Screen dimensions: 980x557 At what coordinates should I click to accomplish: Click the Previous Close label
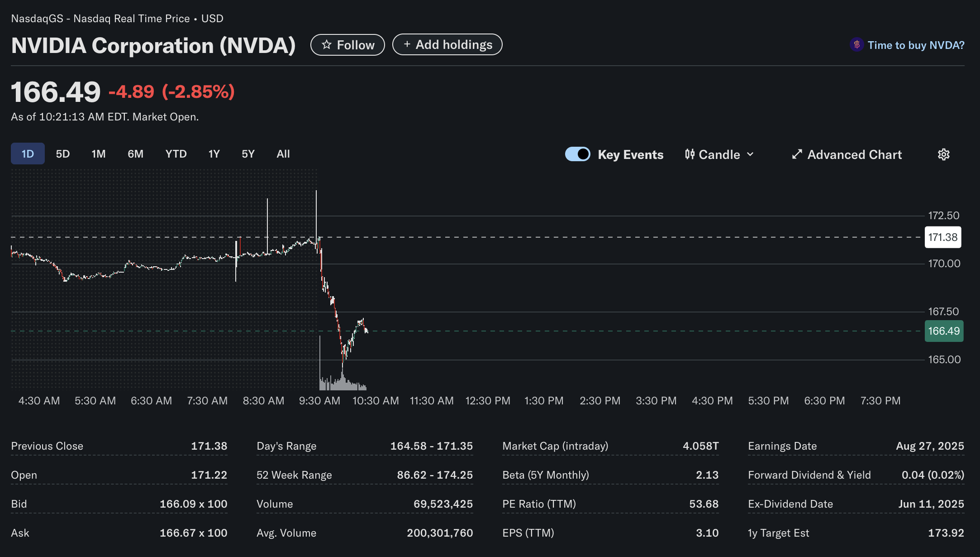point(47,446)
